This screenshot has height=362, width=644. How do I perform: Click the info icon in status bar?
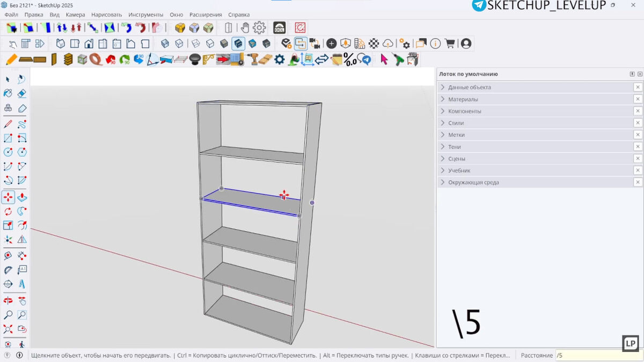click(x=19, y=355)
